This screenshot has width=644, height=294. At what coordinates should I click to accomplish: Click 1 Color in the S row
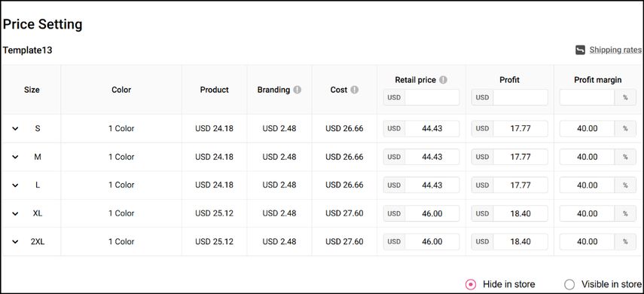tap(121, 129)
